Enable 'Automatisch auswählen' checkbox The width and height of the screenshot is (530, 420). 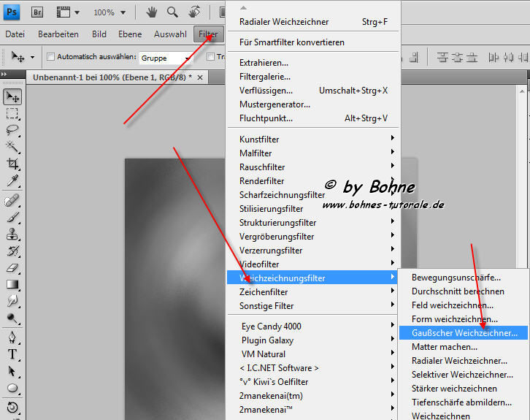click(50, 57)
